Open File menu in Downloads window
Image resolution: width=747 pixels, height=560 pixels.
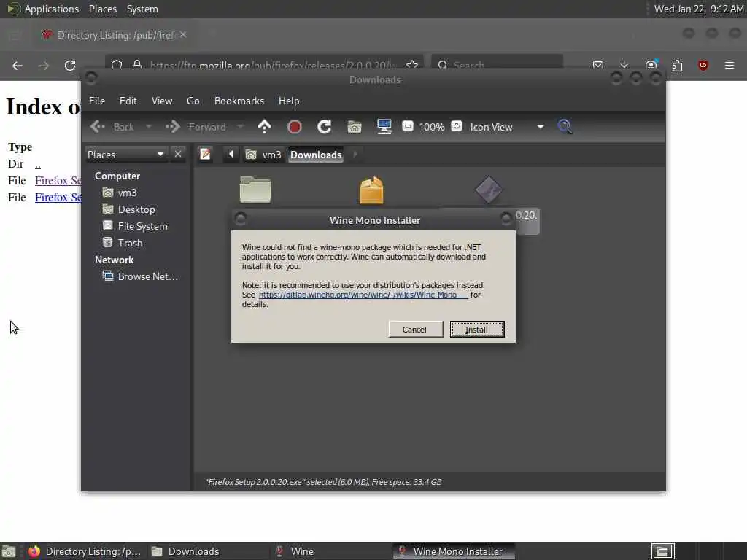(x=97, y=101)
